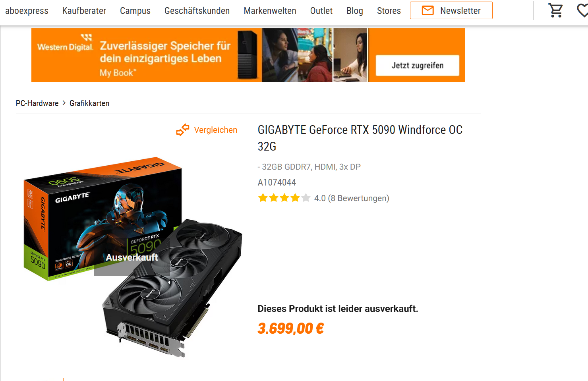
Task: Select Markenwelten in the navigation bar
Action: coord(270,11)
